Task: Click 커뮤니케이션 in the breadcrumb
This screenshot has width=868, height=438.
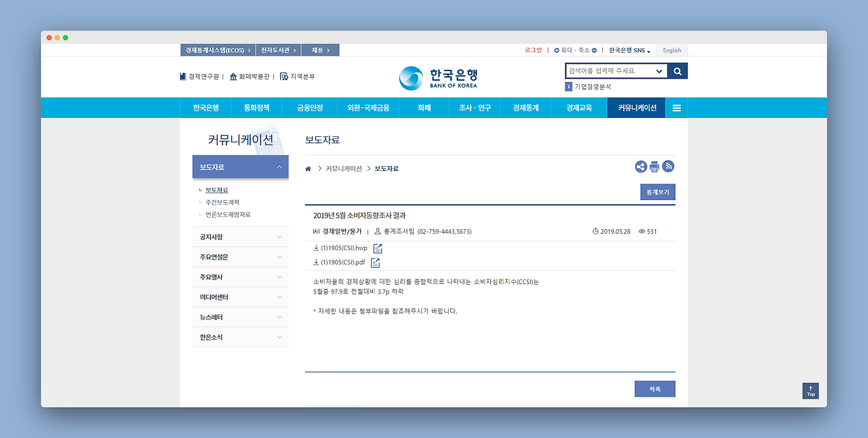Action: 344,168
